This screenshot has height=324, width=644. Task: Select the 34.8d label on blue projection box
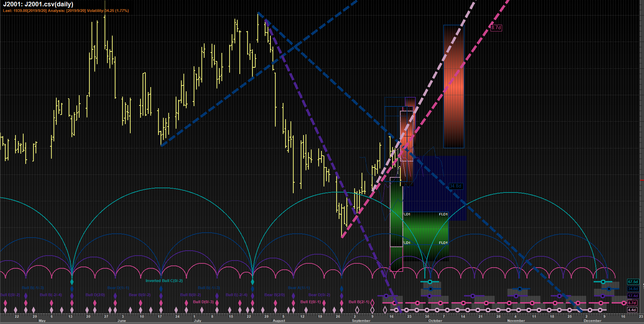point(455,186)
